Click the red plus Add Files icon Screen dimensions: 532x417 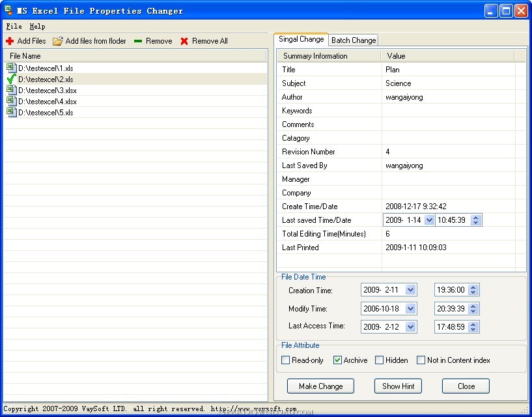tap(10, 41)
